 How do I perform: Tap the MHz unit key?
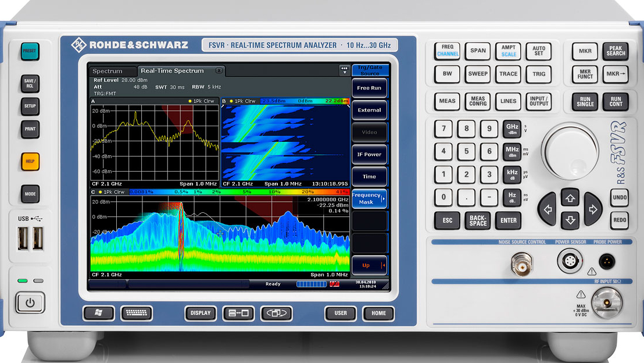point(511,152)
